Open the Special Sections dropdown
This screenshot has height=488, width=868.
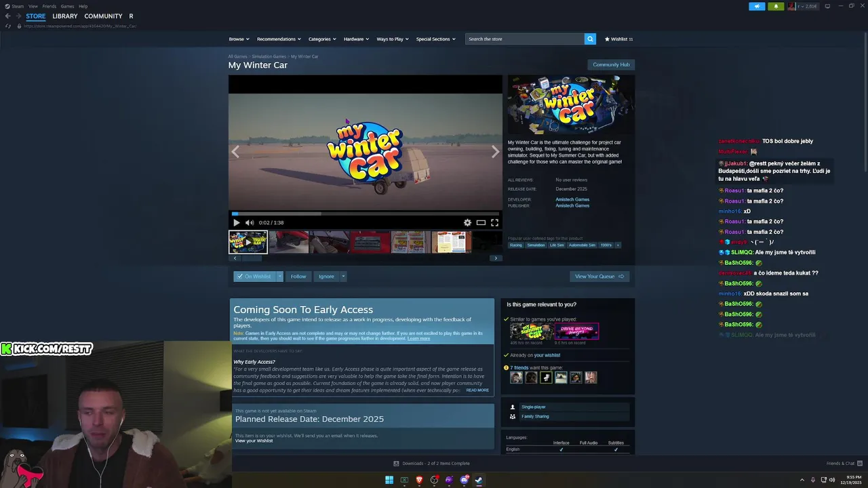click(x=435, y=39)
